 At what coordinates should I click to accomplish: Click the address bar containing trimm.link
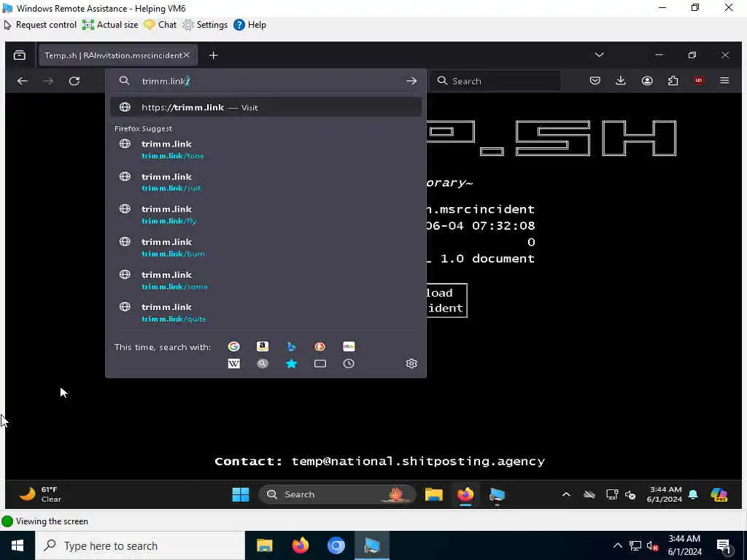(x=267, y=81)
